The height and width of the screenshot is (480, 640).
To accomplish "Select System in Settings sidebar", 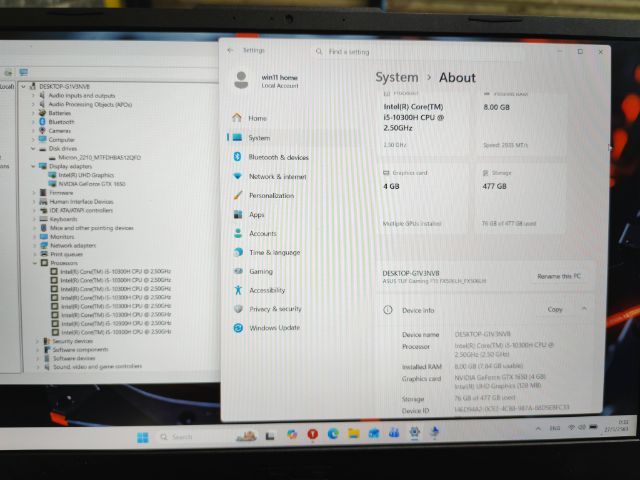I will 259,138.
